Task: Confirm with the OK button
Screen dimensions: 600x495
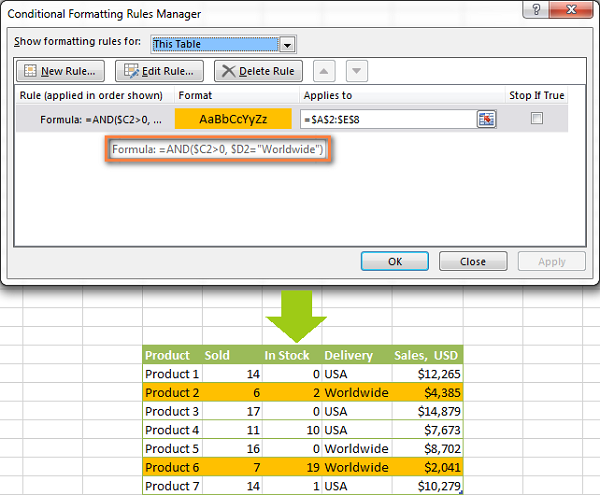Action: (x=394, y=261)
